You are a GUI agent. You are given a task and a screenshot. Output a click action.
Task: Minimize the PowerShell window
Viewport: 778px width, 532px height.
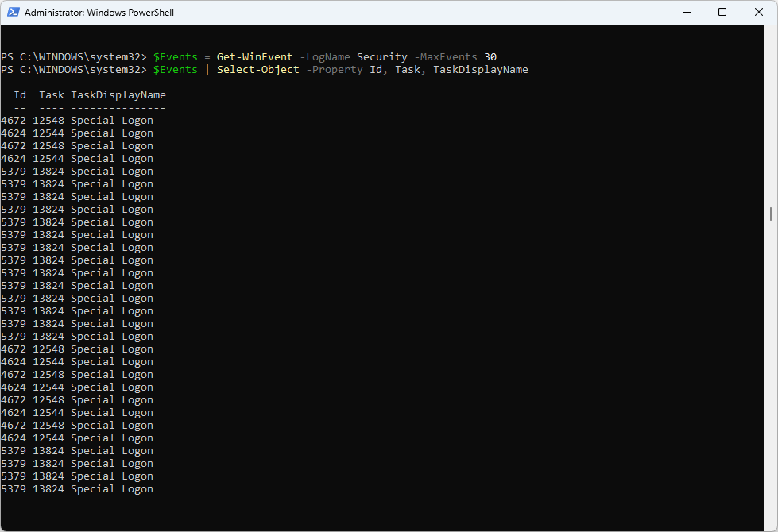[x=685, y=13]
